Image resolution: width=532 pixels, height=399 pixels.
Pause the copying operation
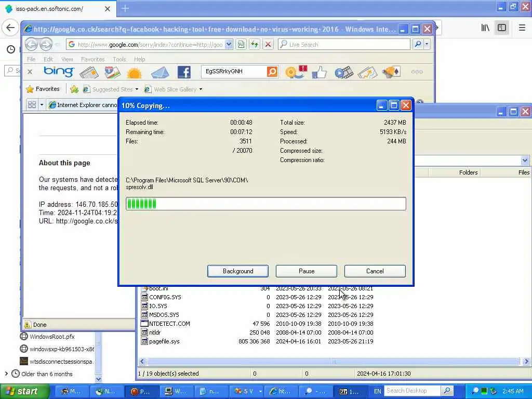tap(307, 271)
